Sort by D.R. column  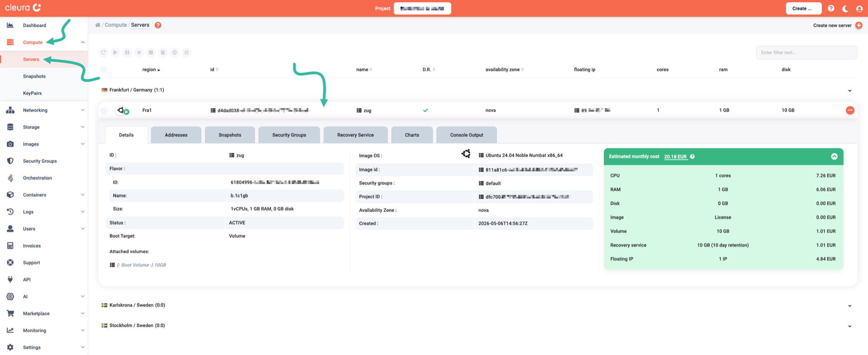coord(429,70)
